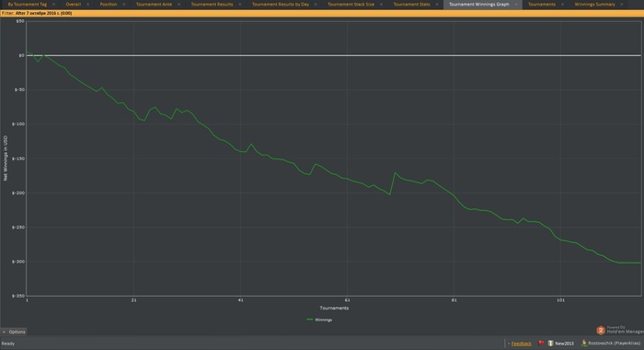Image resolution: width=644 pixels, height=350 pixels.
Task: Close the By Tournament Tag tab
Action: [53, 5]
